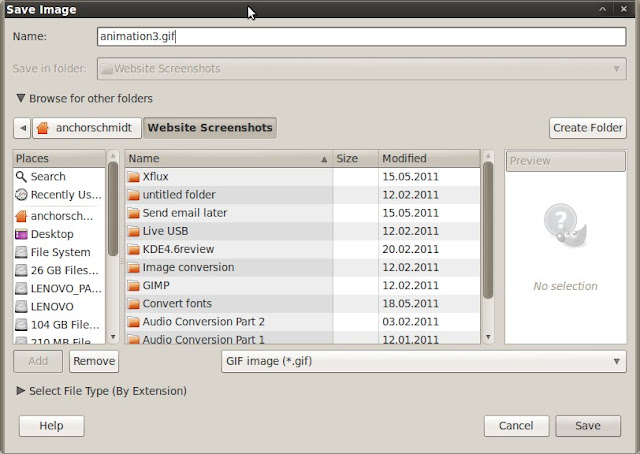Viewport: 640px width, 454px height.
Task: Open the GIF image file filter dropdown
Action: click(424, 361)
